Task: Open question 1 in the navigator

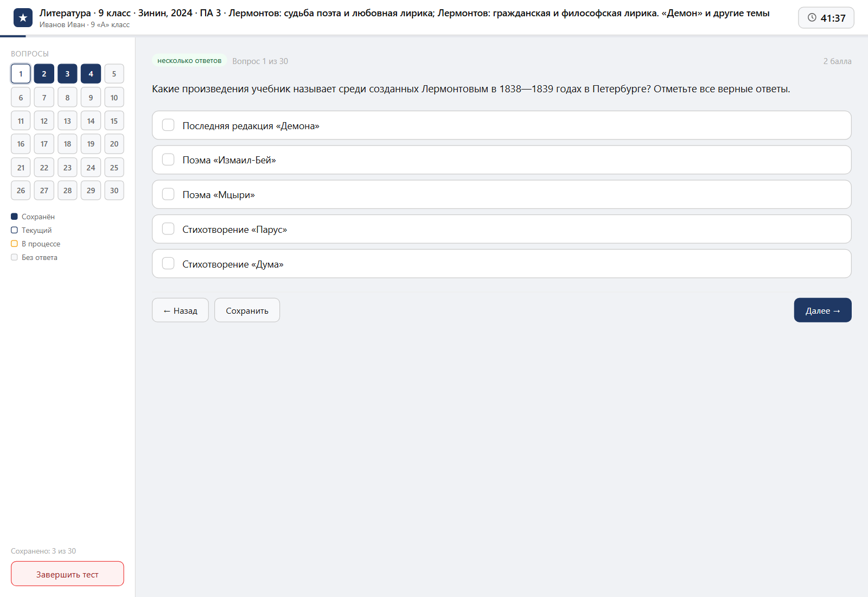Action: coord(21,74)
